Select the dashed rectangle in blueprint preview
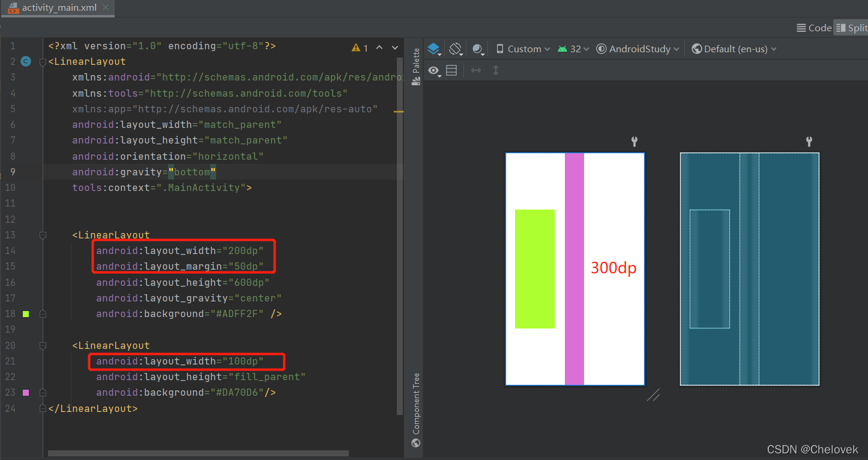 coord(710,269)
